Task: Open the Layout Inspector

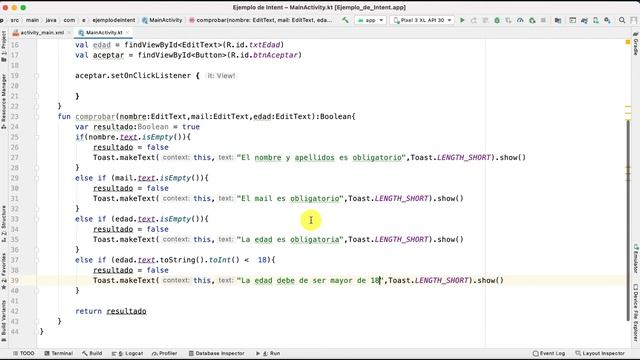Action: coord(600,353)
